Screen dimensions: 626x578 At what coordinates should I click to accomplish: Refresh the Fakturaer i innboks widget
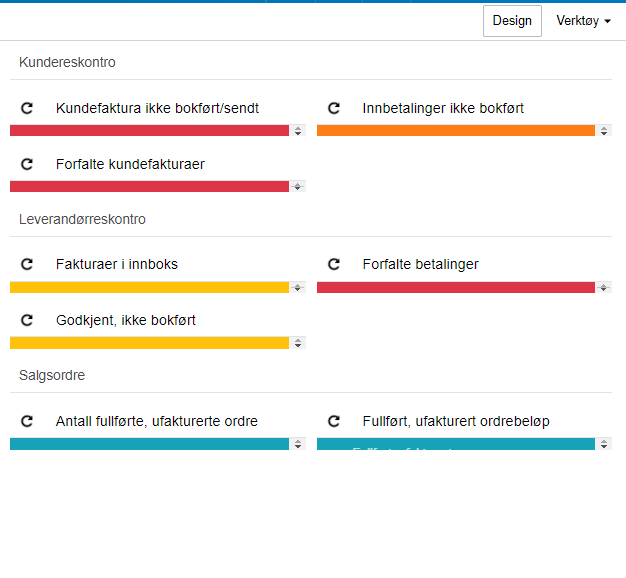click(27, 264)
